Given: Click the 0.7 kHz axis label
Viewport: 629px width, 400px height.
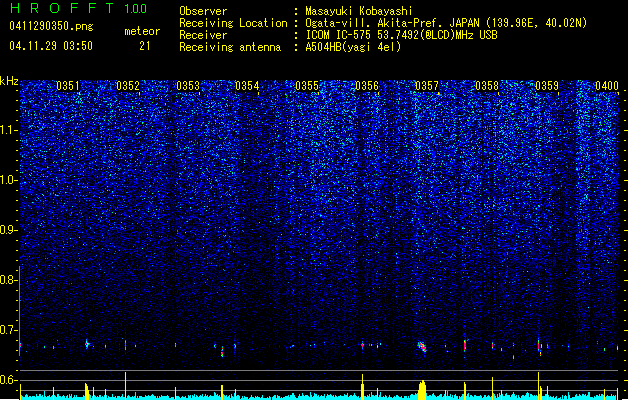Looking at the screenshot, I should [8, 330].
